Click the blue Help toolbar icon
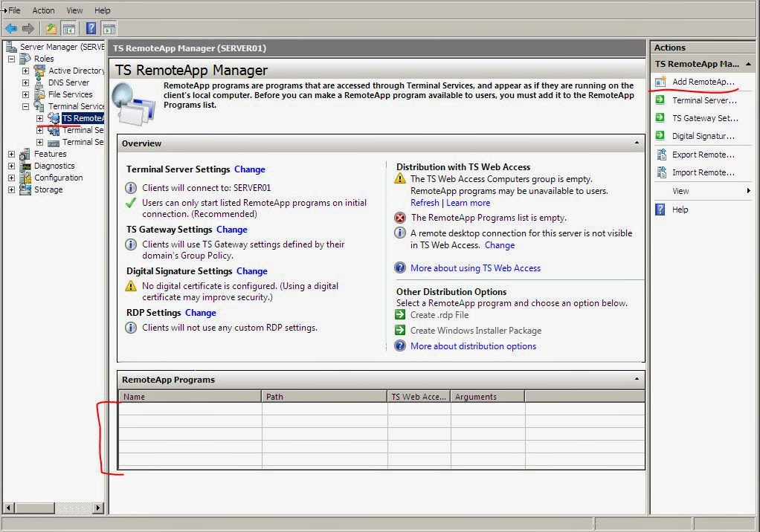 pyautogui.click(x=91, y=28)
